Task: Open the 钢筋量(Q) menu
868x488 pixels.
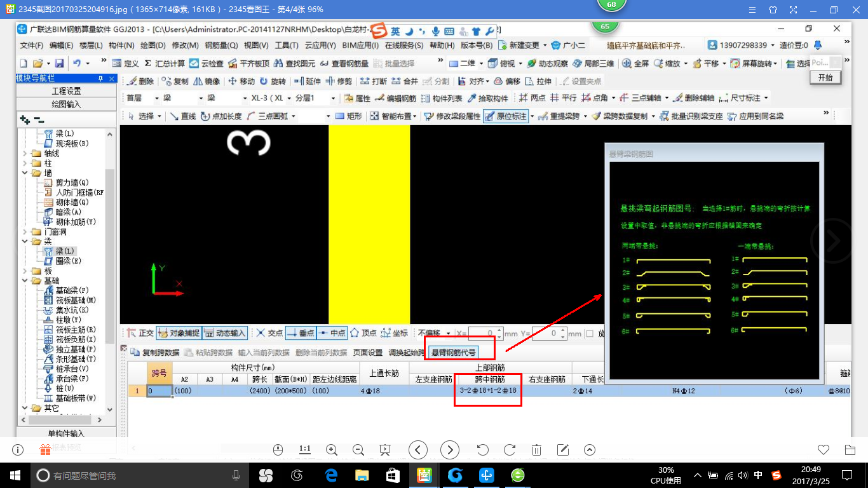Action: 221,45
